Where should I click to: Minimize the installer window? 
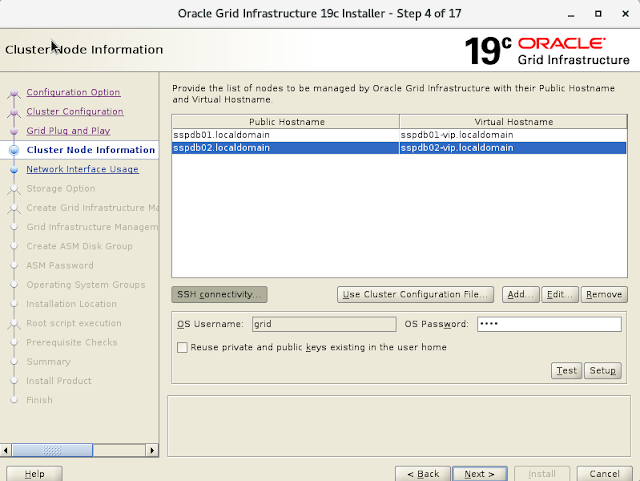[x=571, y=14]
